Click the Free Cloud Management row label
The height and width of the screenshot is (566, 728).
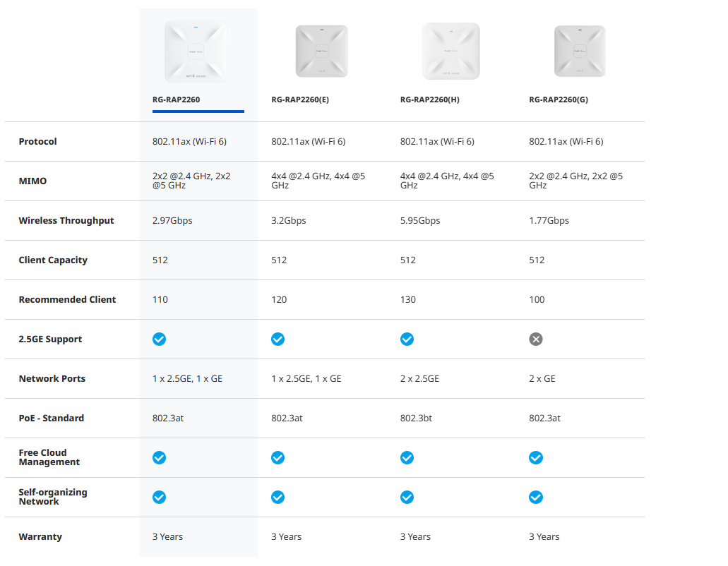(49, 457)
